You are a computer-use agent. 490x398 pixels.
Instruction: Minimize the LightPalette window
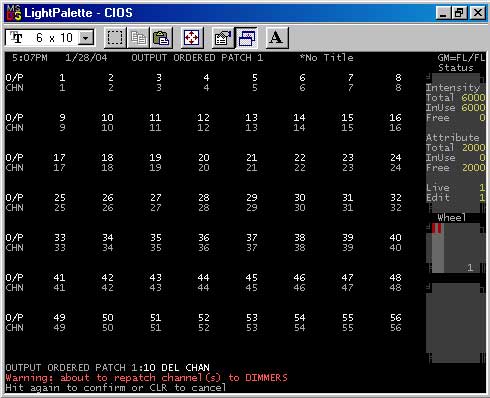click(x=443, y=13)
